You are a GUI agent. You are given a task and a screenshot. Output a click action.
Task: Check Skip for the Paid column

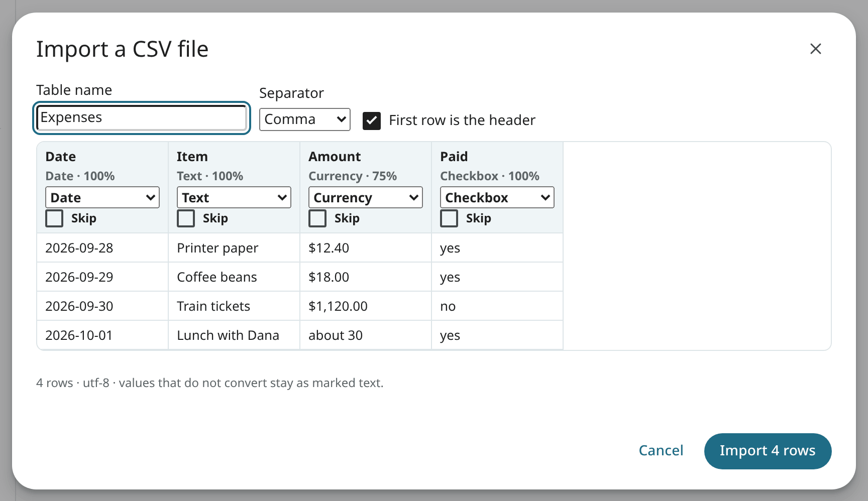coord(449,218)
